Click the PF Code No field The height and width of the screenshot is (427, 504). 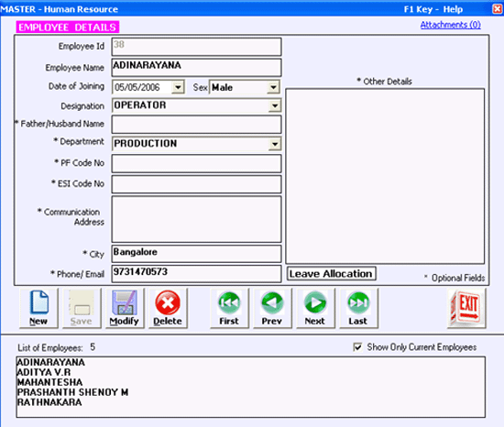point(196,163)
